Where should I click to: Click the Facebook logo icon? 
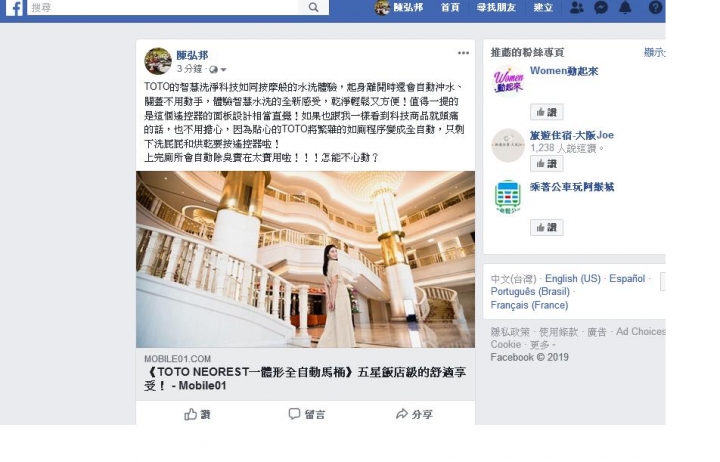click(x=14, y=8)
